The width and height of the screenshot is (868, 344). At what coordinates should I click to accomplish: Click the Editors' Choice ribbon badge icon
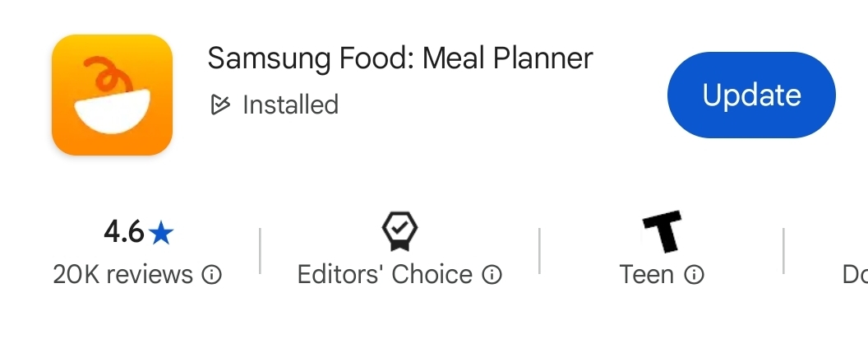pyautogui.click(x=399, y=231)
